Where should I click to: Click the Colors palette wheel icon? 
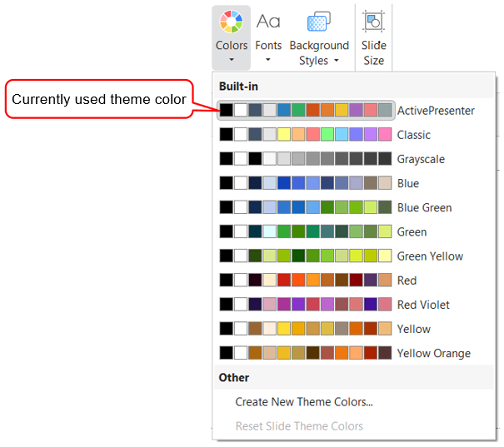pyautogui.click(x=231, y=21)
